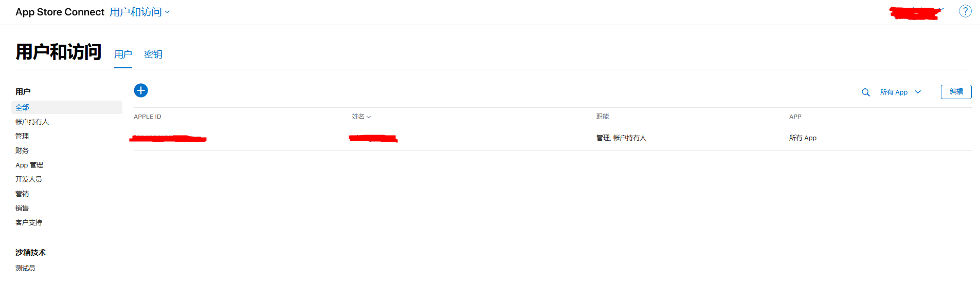Expand the redacted account menu at top right
Screen dimensions: 980x284
pyautogui.click(x=917, y=12)
